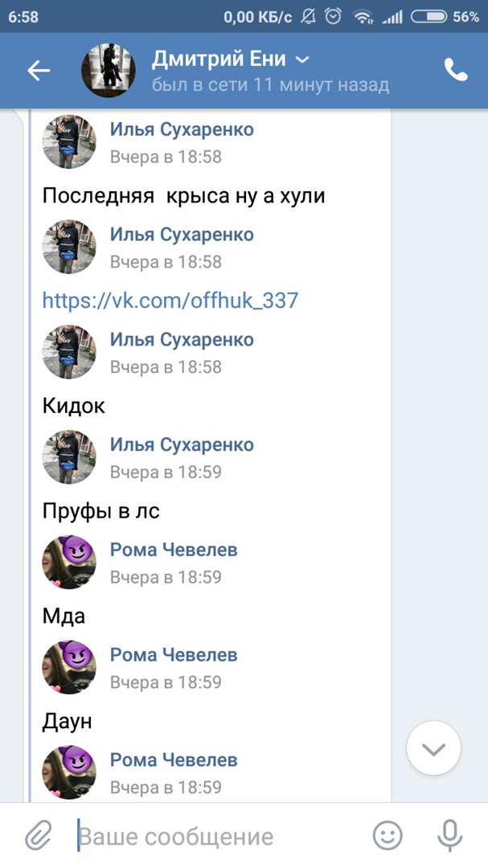The height and width of the screenshot is (868, 488).
Task: Open the emoji smiley picker
Action: (388, 836)
